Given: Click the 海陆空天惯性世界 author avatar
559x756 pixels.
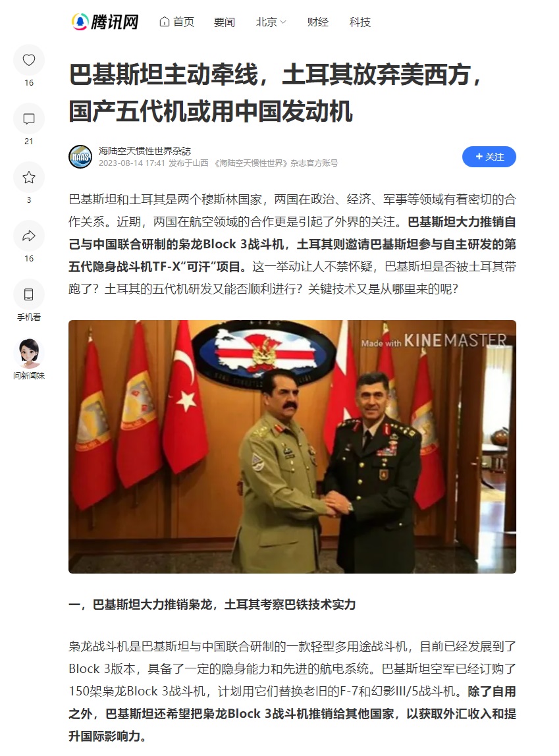Looking at the screenshot, I should (80, 157).
